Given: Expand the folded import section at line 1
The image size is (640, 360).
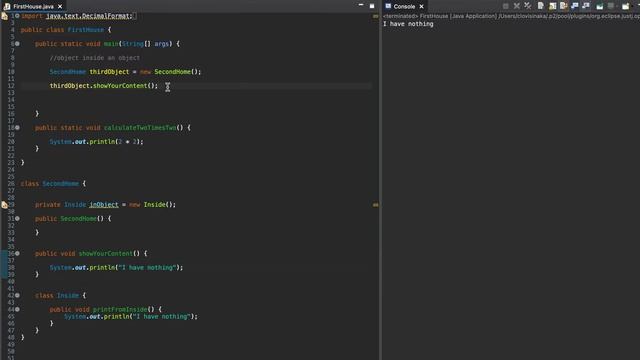Looking at the screenshot, I should pyautogui.click(x=17, y=16).
